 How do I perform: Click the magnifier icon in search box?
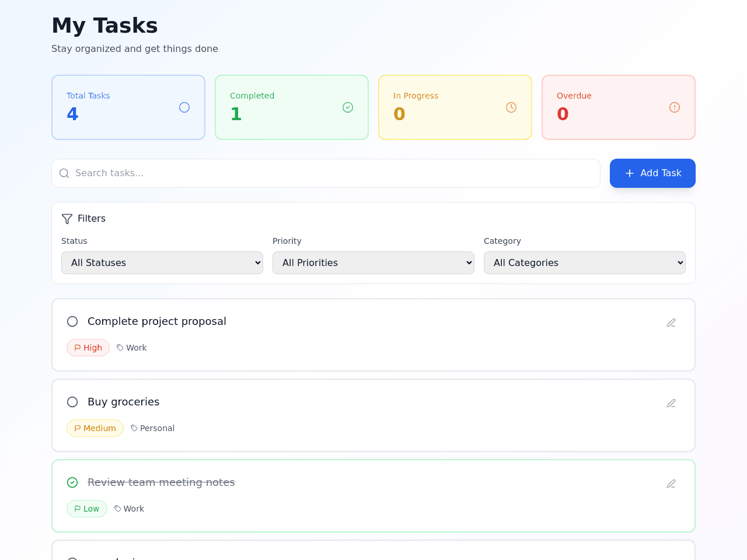(x=64, y=173)
